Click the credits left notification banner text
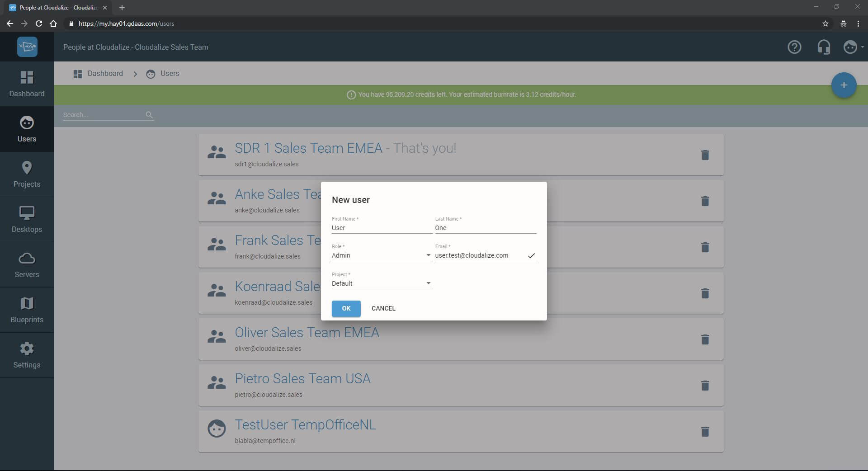The image size is (868, 471). click(x=467, y=94)
